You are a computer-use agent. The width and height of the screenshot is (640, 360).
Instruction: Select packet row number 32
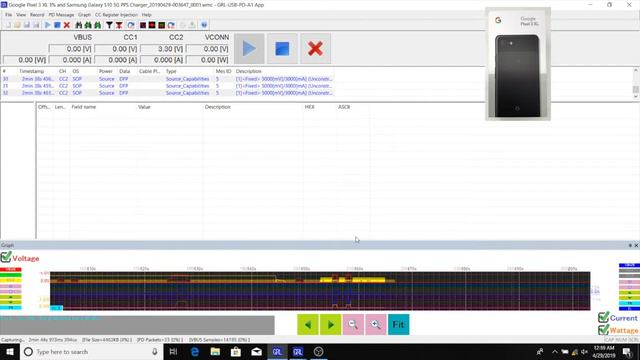pyautogui.click(x=167, y=93)
